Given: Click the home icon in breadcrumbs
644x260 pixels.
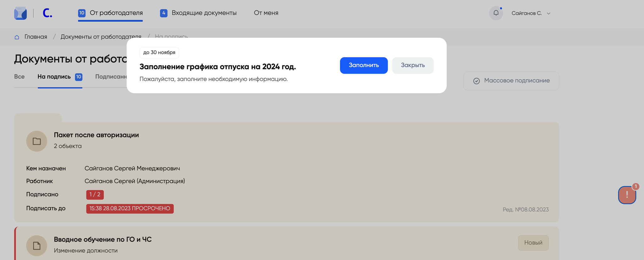Looking at the screenshot, I should 17,37.
